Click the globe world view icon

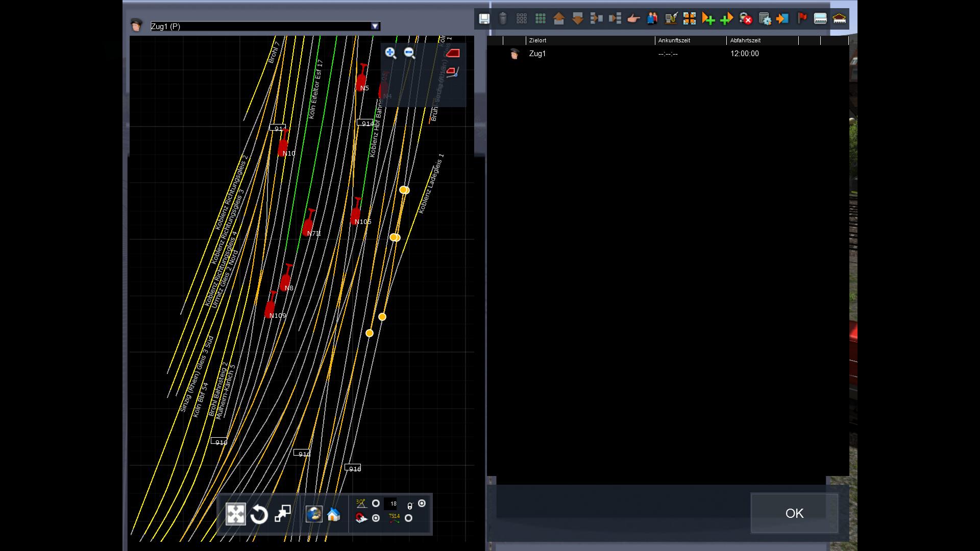coord(314,514)
